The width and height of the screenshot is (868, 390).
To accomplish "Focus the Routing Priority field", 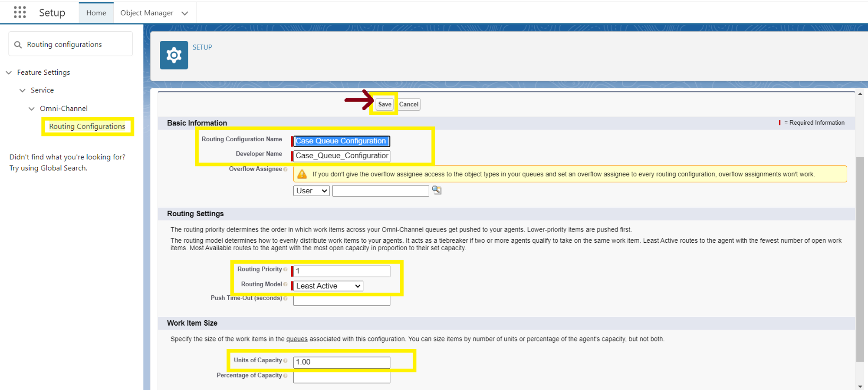I will coord(342,271).
